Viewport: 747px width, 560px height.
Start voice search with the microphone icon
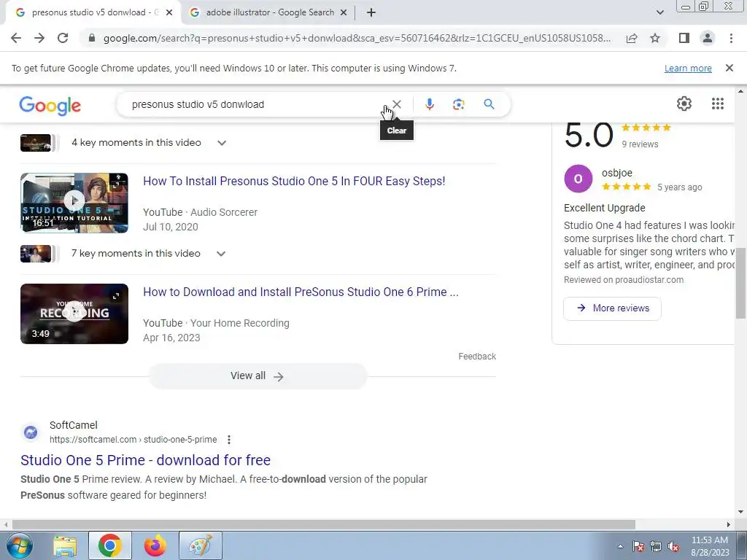tap(429, 104)
